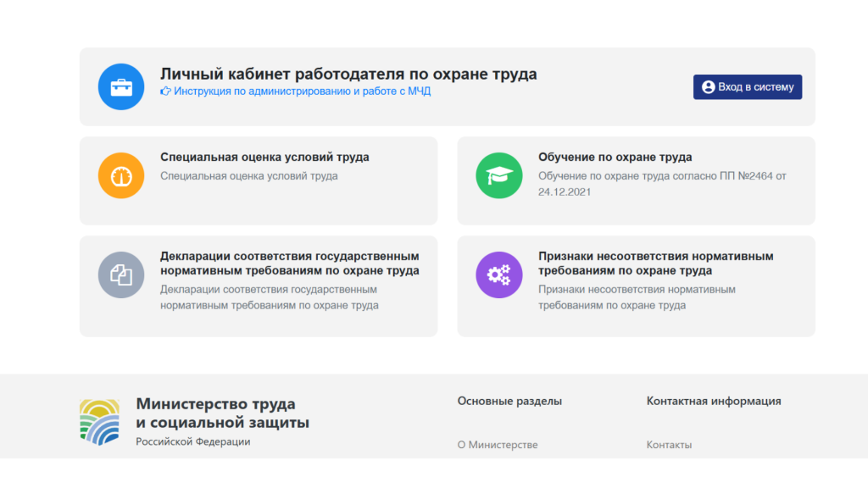868x488 pixels.
Task: Click Личный кабинет работодателя по охране труда title
Action: 348,74
